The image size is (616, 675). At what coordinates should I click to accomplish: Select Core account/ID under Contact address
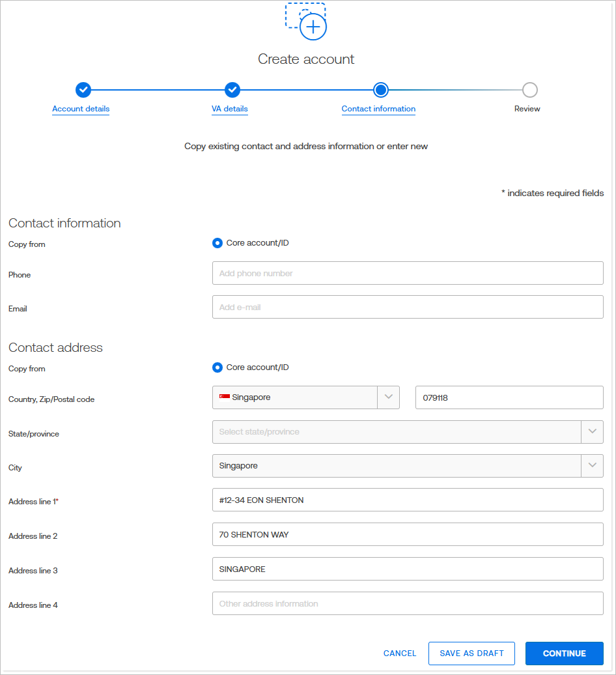coord(217,367)
